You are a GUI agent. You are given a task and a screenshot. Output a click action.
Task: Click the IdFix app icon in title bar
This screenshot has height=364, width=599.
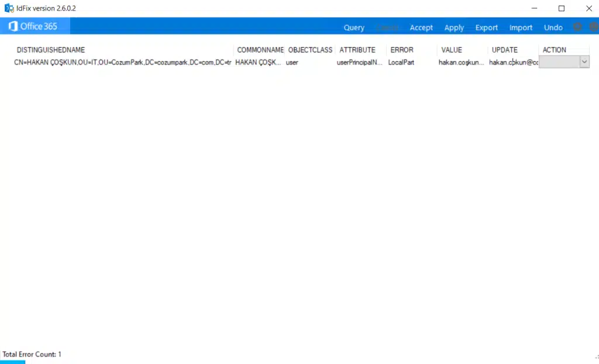pos(9,8)
